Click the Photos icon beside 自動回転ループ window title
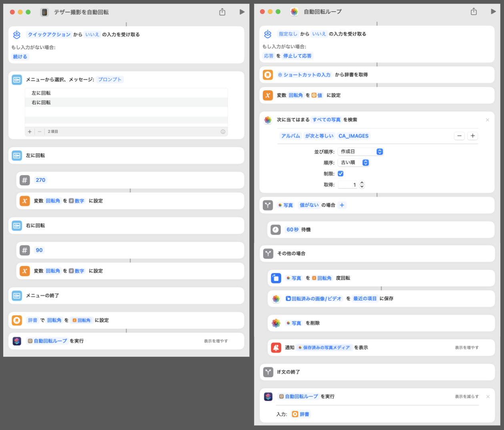Image resolution: width=504 pixels, height=430 pixels. click(x=294, y=12)
